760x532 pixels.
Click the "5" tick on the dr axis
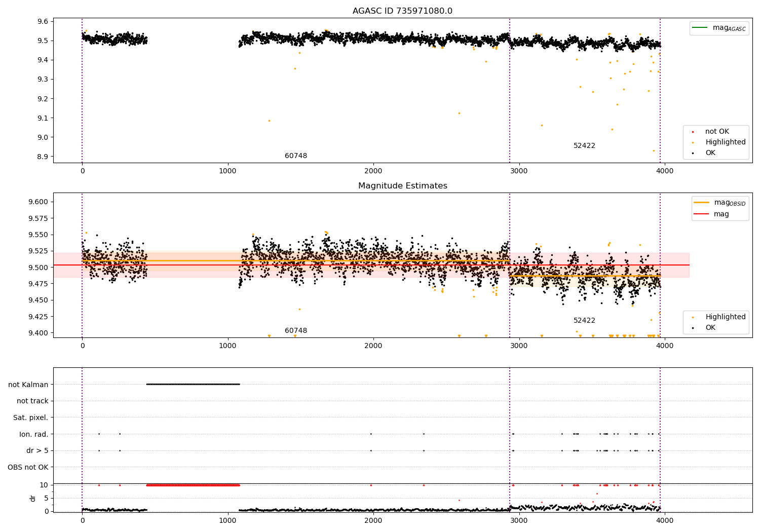pos(46,498)
